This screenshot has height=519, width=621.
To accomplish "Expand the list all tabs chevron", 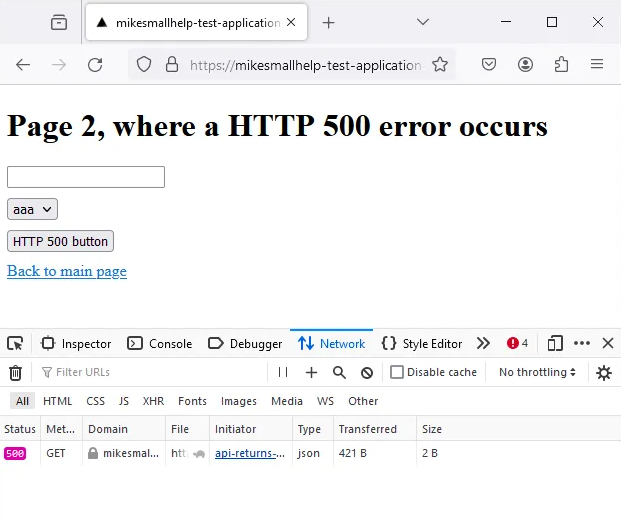I will pos(423,22).
